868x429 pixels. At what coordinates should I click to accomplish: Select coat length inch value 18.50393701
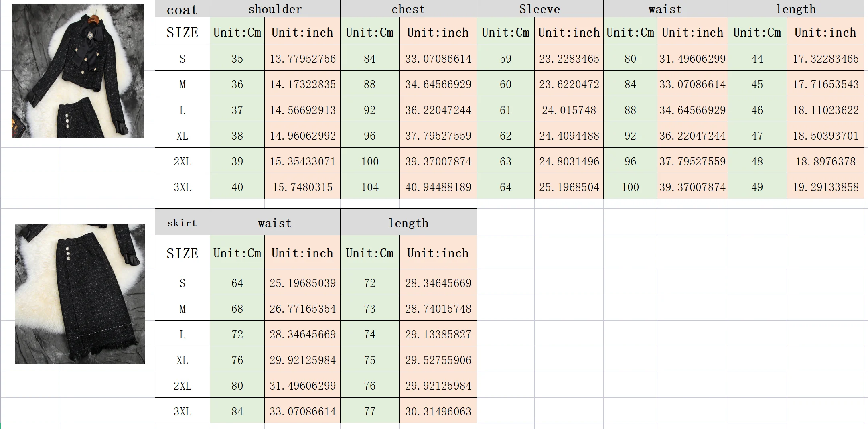pyautogui.click(x=825, y=135)
